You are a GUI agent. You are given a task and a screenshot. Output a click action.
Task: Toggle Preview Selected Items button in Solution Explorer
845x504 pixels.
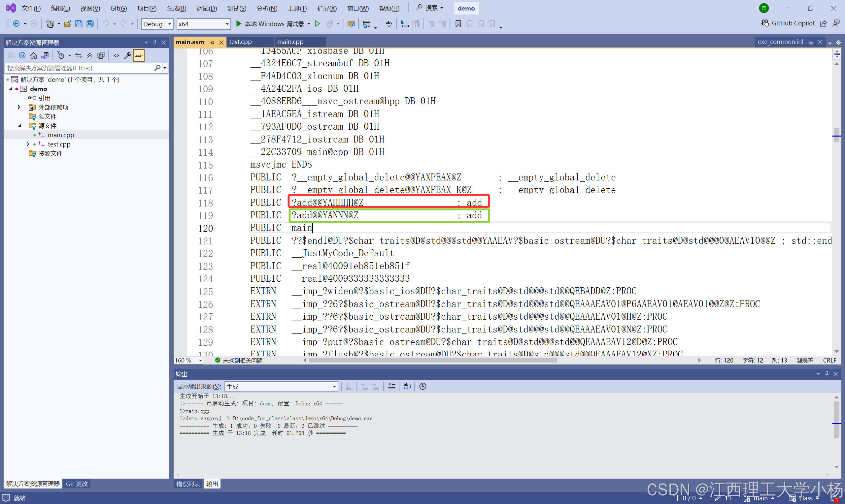point(139,55)
